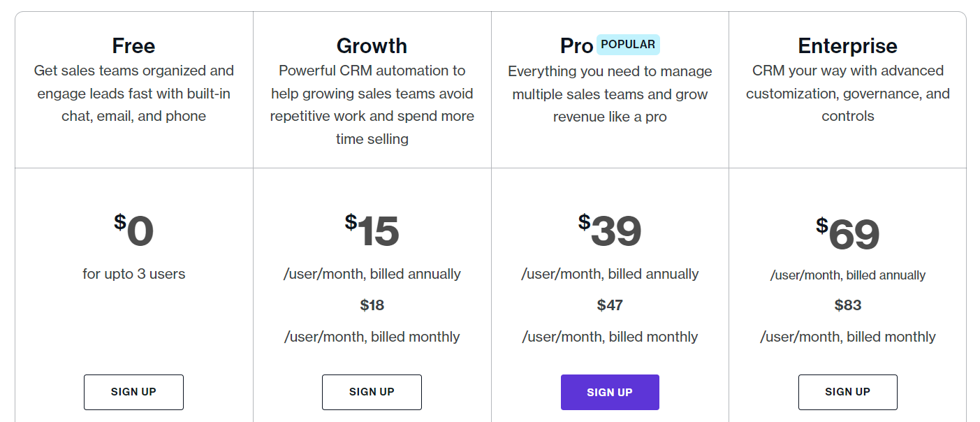The height and width of the screenshot is (422, 980).
Task: Click Free plan description about built-in chat
Action: [133, 94]
